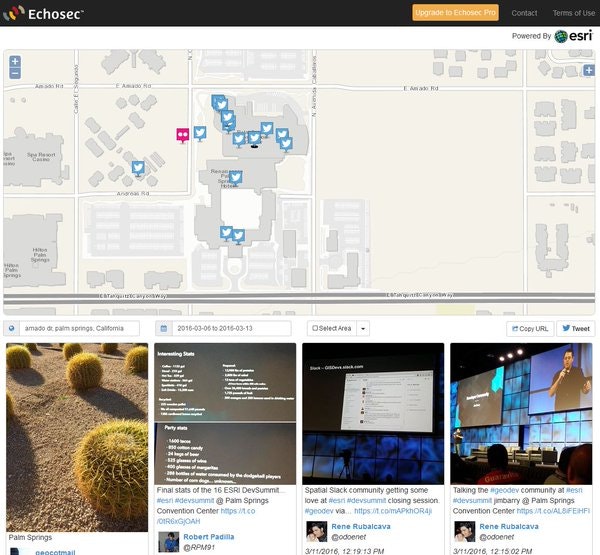Click the Spa Resort Casino map label

[x=41, y=157]
